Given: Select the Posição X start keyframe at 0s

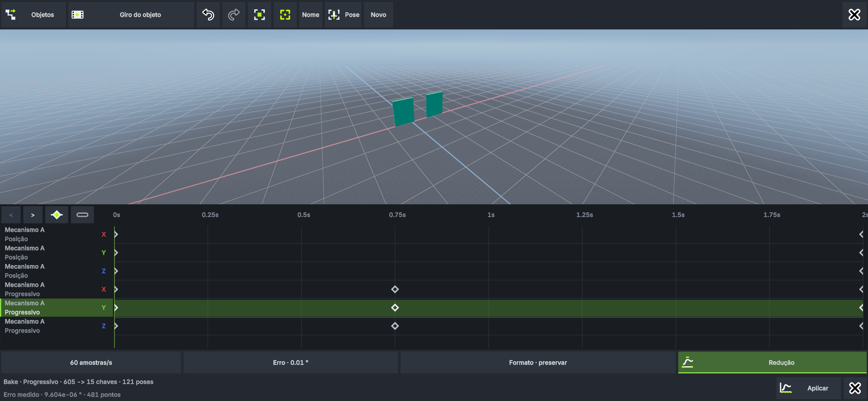Looking at the screenshot, I should coord(116,234).
